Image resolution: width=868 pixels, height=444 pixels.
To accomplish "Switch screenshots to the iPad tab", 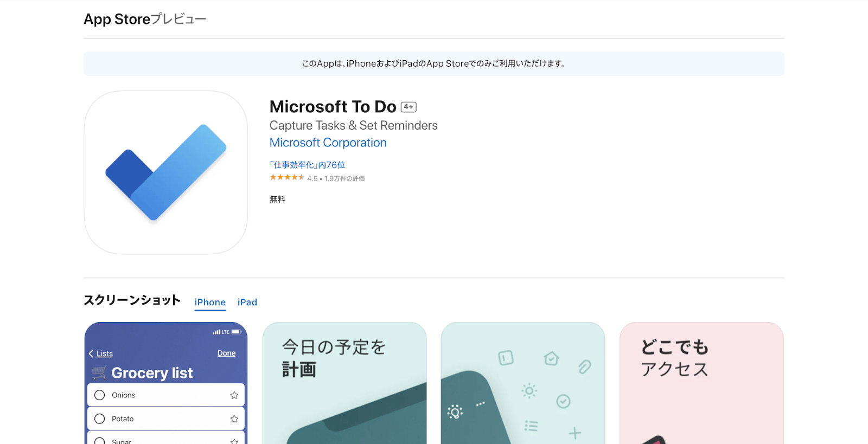I will pyautogui.click(x=247, y=303).
